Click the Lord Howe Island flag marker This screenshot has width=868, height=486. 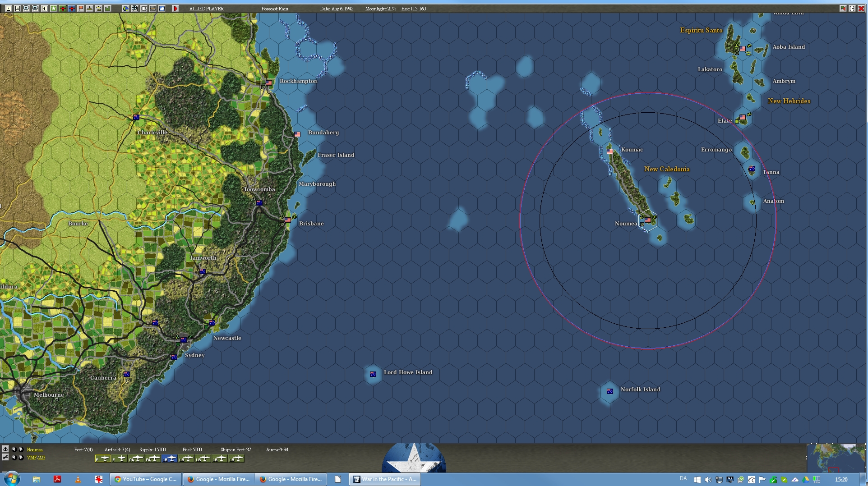tap(373, 374)
